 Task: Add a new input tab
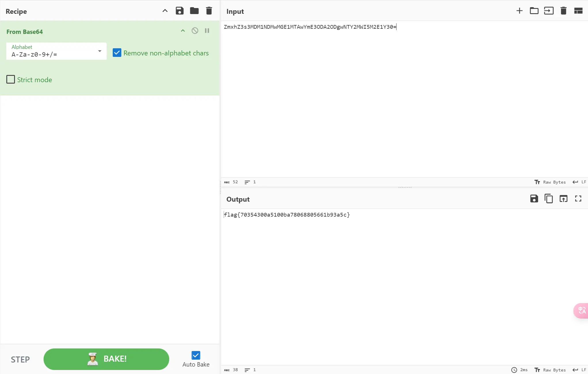point(519,11)
